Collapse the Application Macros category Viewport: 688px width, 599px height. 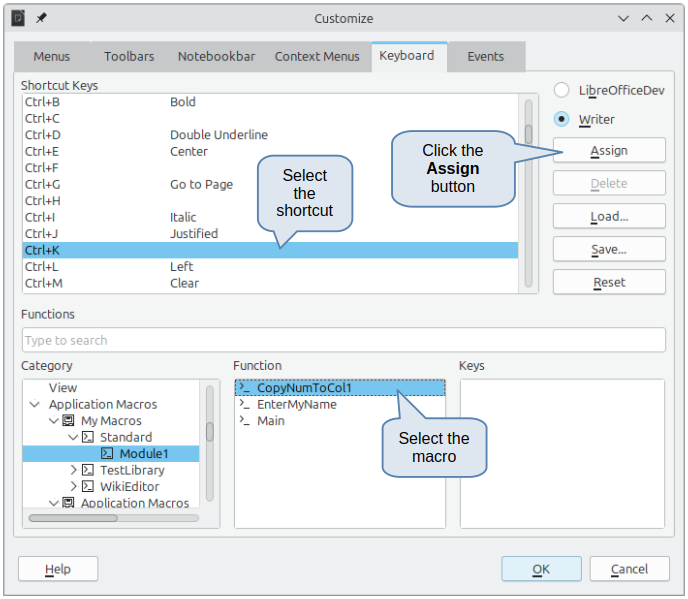click(35, 404)
